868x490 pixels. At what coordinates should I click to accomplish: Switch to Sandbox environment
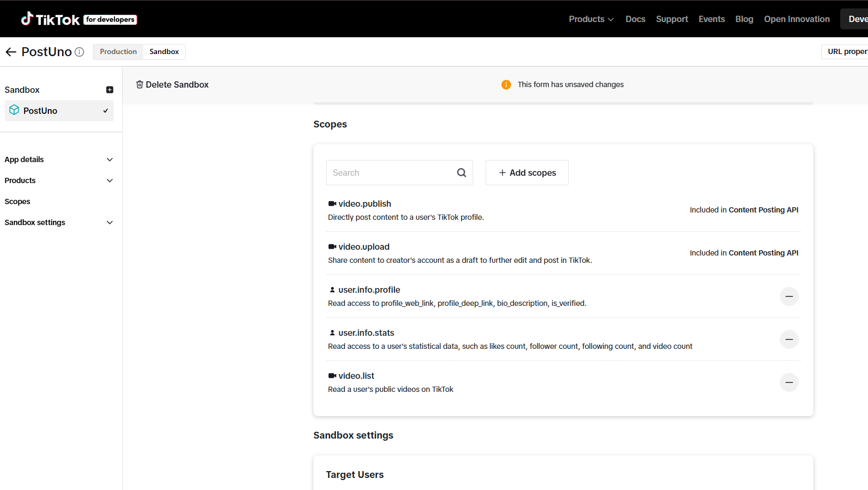pos(164,52)
